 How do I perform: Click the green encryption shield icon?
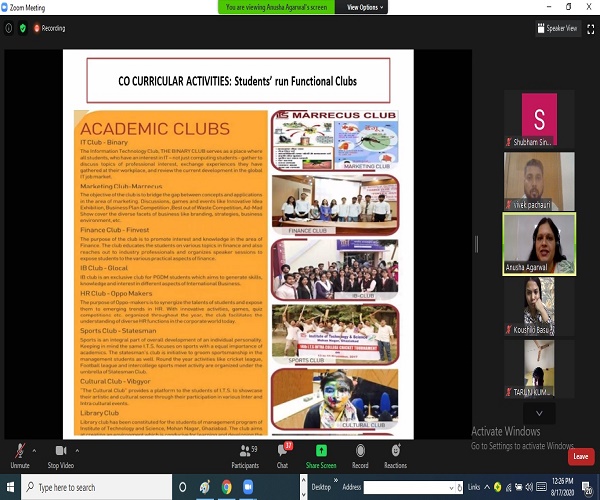[x=23, y=28]
